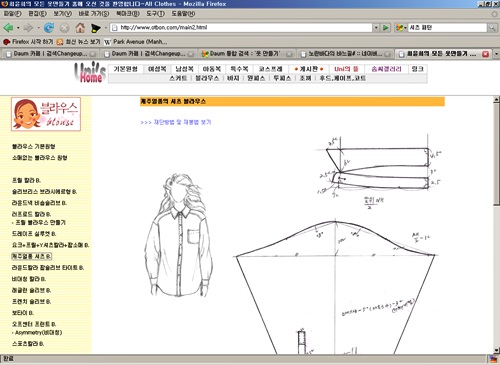Click 조끼 in sub navigation

(305, 78)
